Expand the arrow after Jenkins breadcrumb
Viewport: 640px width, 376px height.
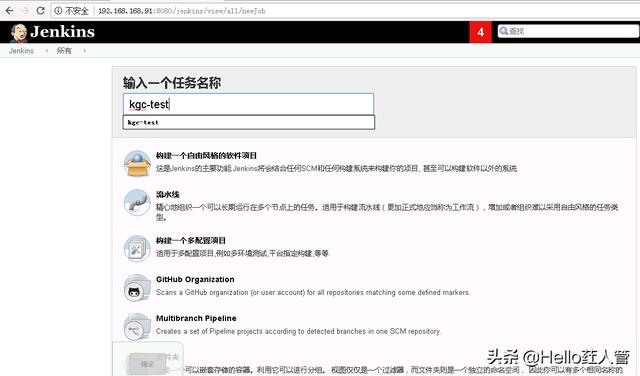tap(47, 51)
